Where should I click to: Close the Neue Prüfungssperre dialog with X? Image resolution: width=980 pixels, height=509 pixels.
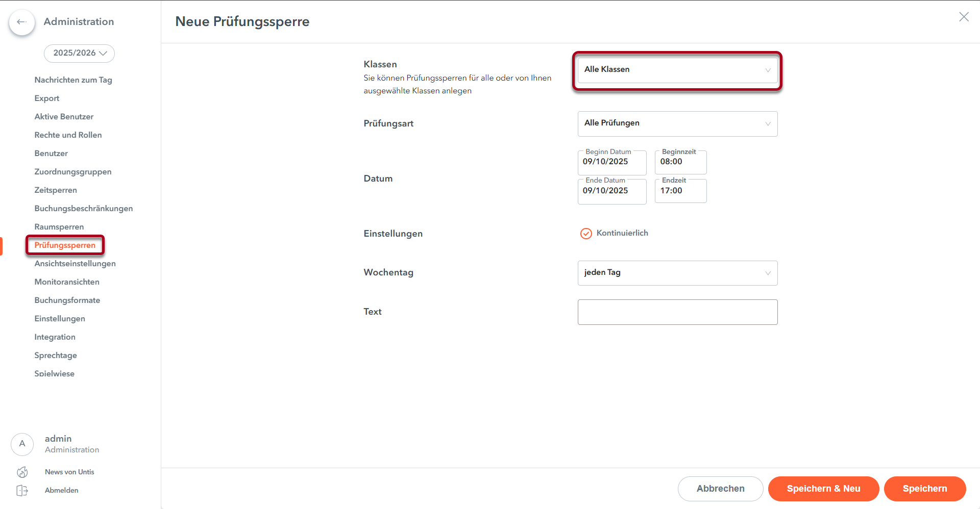(964, 17)
